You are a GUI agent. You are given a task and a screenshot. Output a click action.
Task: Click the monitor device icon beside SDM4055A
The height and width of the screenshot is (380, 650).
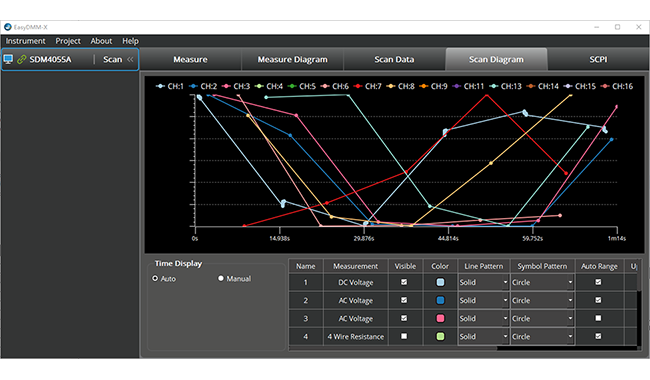point(8,59)
